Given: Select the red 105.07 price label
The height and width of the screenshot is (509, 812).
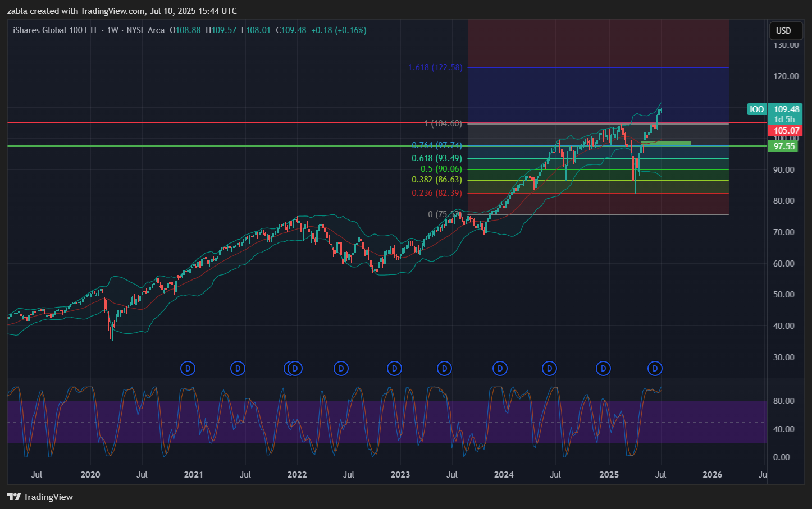Looking at the screenshot, I should (786, 131).
